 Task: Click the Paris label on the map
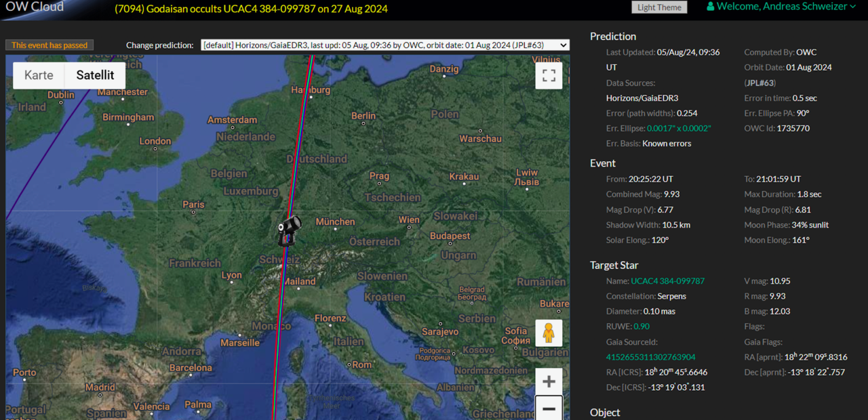193,204
